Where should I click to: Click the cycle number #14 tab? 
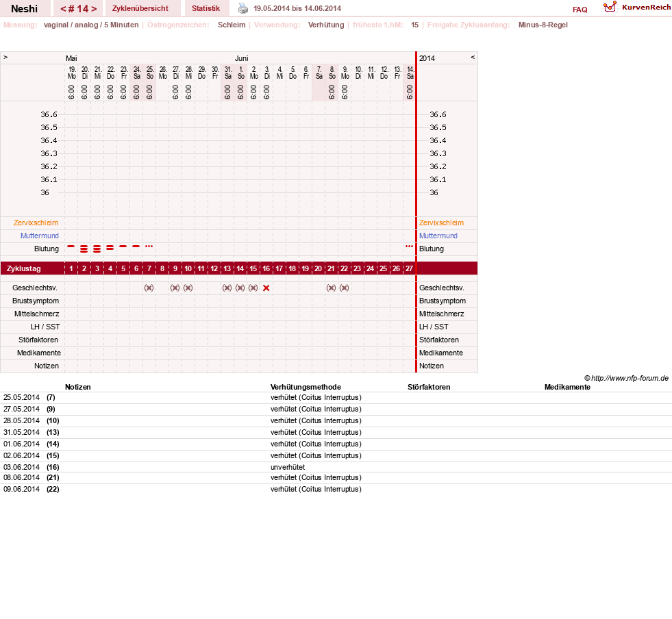[x=78, y=9]
